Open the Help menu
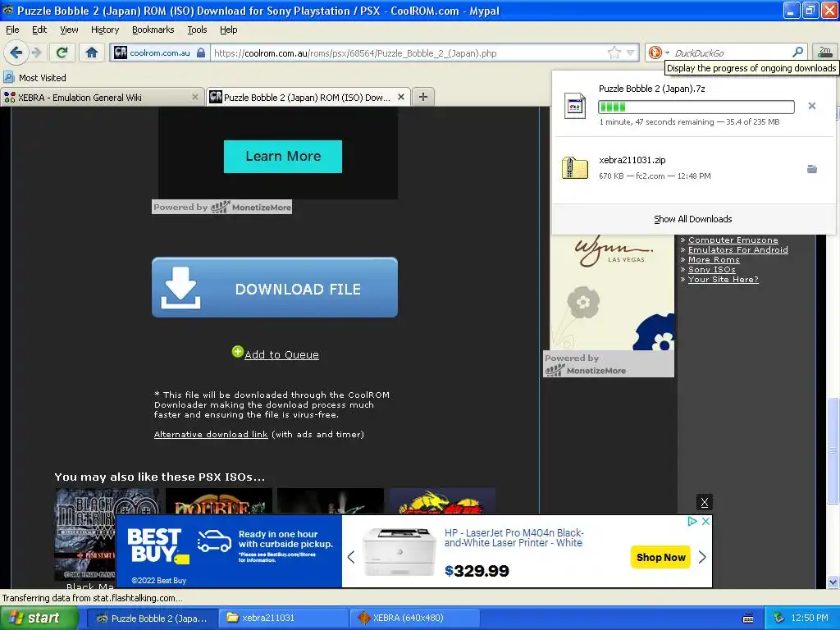840x630 pixels. 229,30
